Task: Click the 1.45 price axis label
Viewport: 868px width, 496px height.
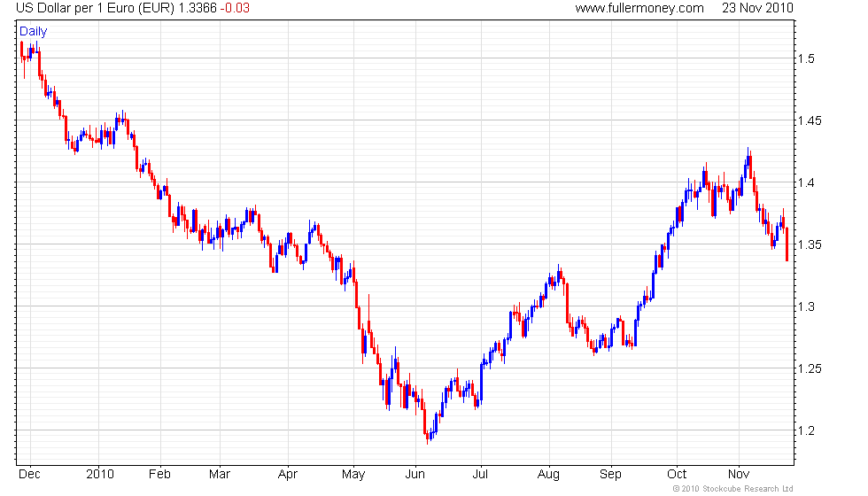Action: (x=810, y=120)
